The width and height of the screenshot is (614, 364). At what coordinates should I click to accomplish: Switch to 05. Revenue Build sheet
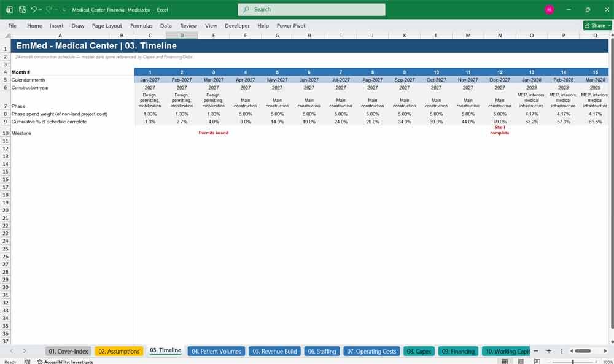pyautogui.click(x=274, y=351)
